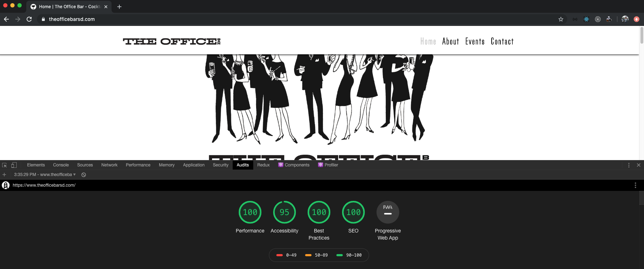
Task: Bookmark this page with the star icon
Action: 561,19
